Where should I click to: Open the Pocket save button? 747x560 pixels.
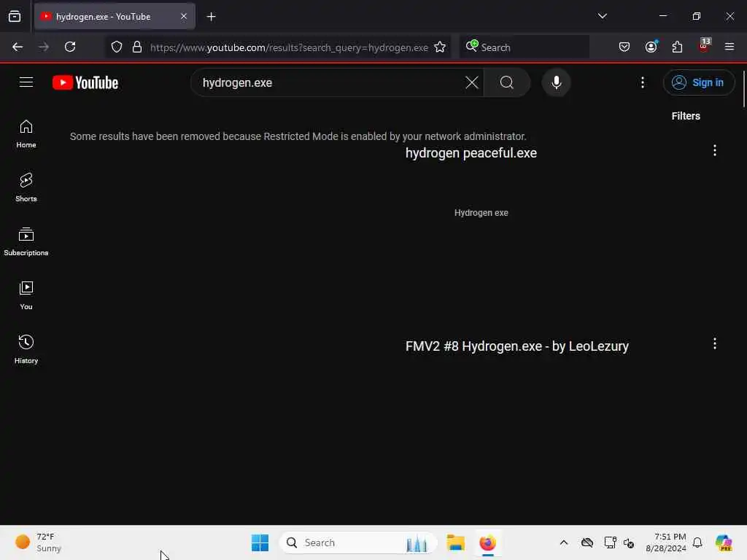[624, 47]
